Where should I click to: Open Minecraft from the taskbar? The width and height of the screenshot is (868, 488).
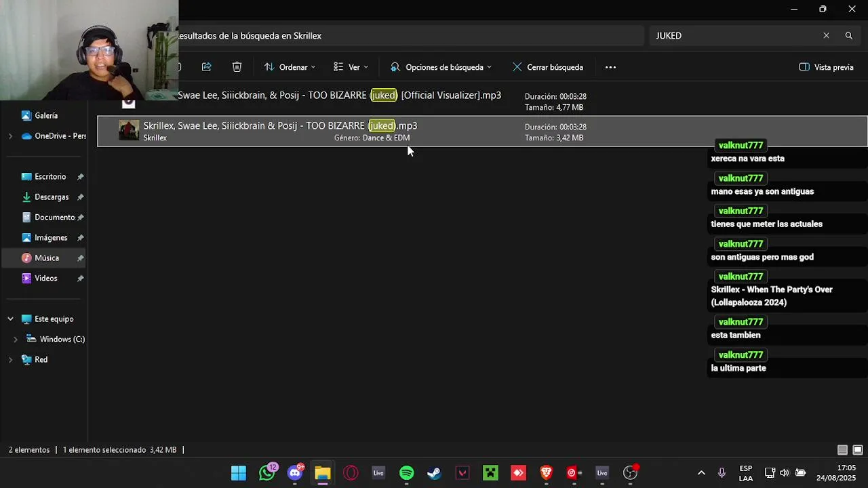(x=490, y=473)
